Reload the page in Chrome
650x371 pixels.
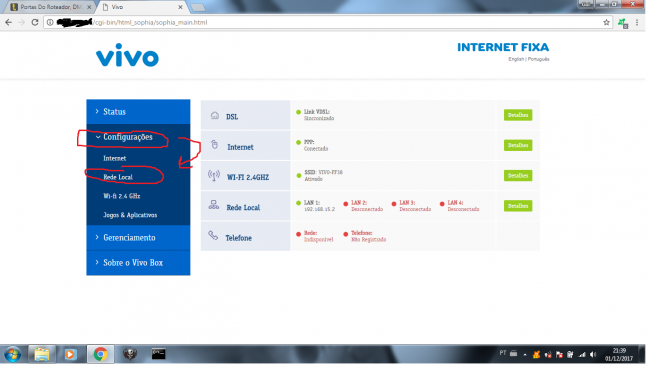35,22
